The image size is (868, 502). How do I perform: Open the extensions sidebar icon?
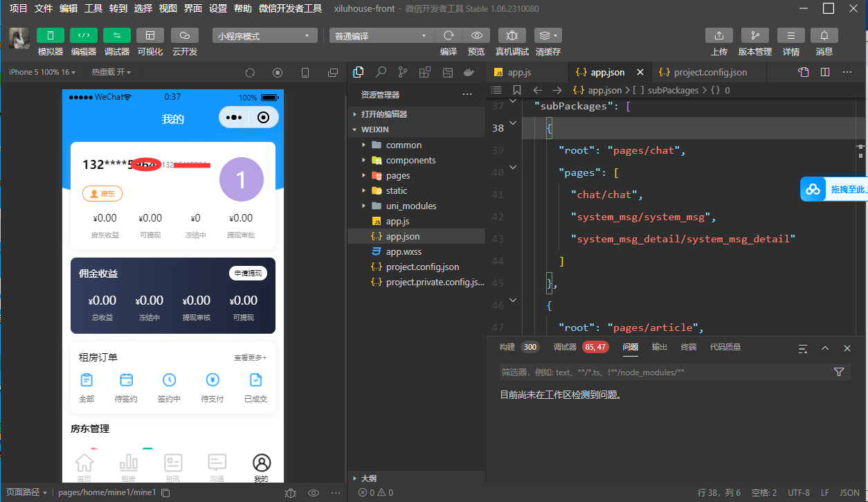tap(425, 72)
